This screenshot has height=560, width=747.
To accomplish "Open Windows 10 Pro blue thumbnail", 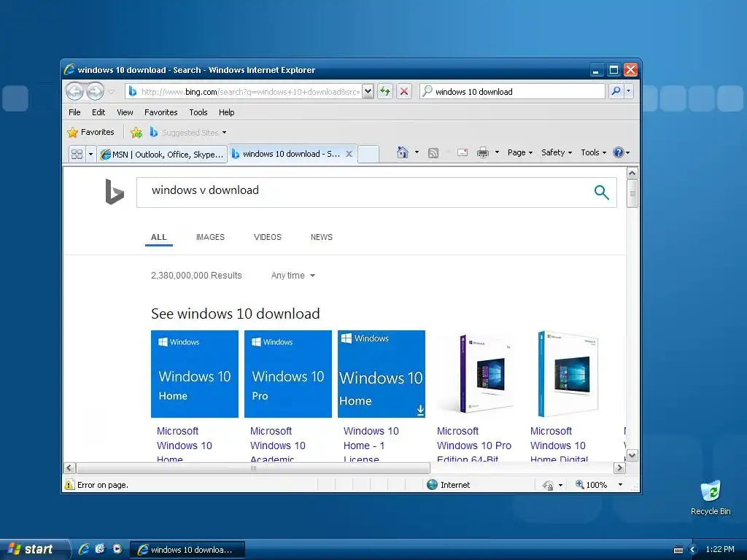I will (x=287, y=374).
